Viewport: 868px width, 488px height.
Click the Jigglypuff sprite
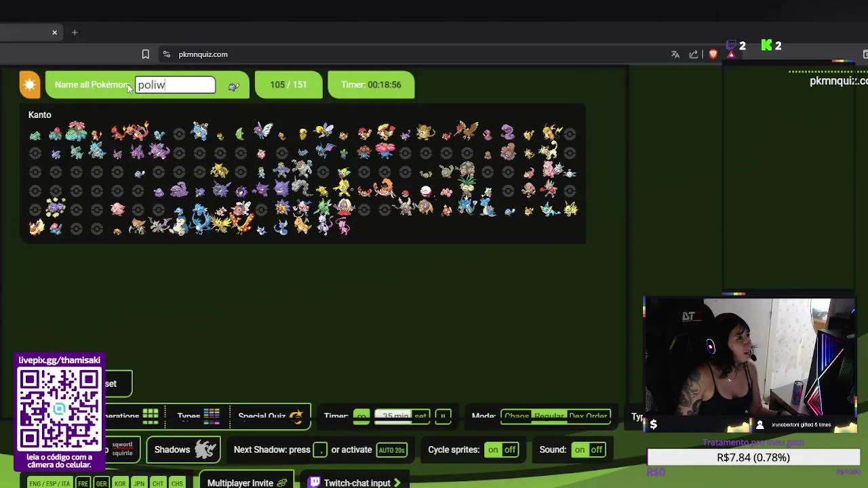coord(261,154)
